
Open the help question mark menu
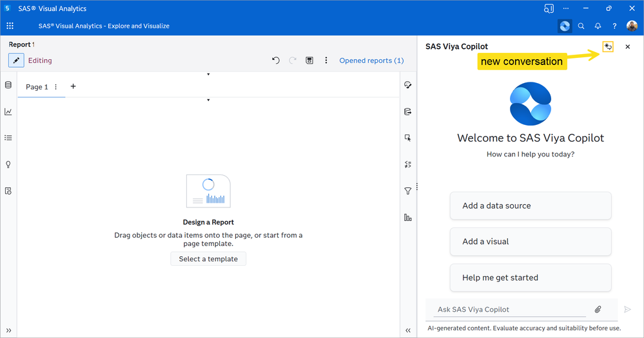tap(614, 26)
